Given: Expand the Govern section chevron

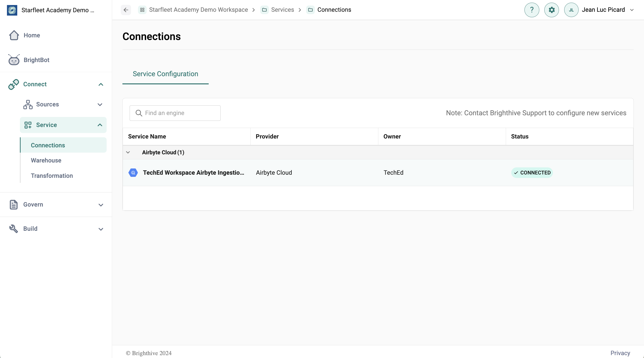Looking at the screenshot, I should pos(101,205).
